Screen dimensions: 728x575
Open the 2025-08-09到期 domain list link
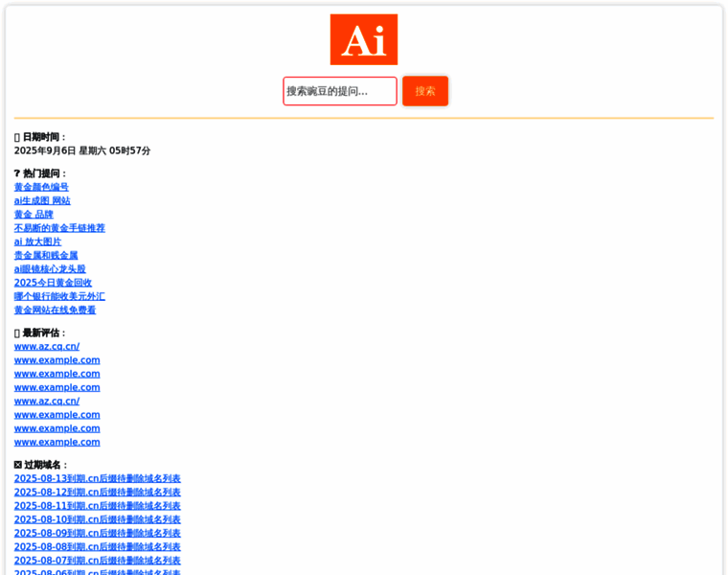coord(98,533)
